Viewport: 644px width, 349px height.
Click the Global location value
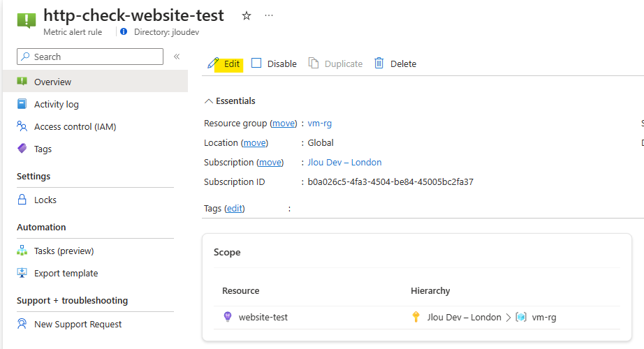[x=321, y=142]
